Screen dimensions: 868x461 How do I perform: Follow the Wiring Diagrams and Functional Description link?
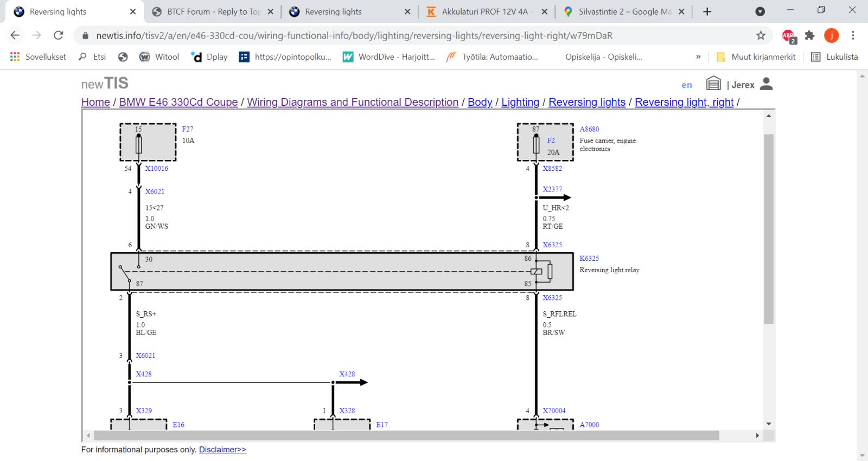coord(353,102)
